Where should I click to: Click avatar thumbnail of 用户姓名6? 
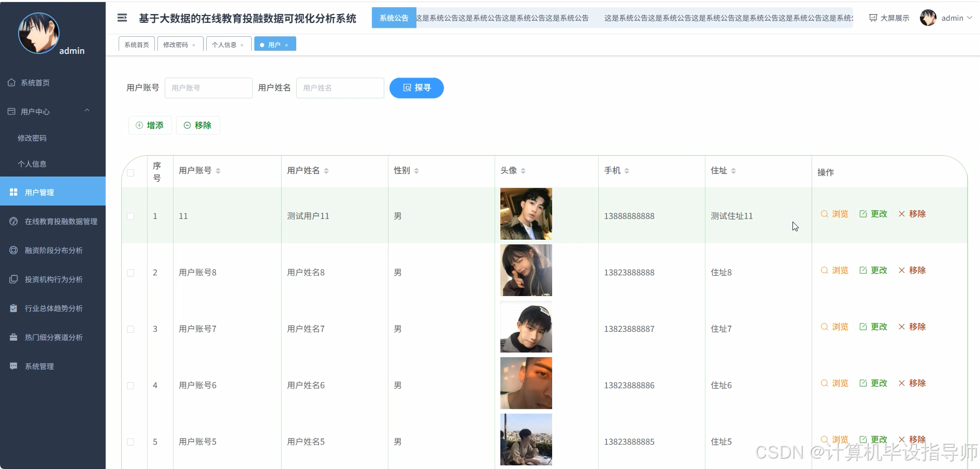(526, 383)
